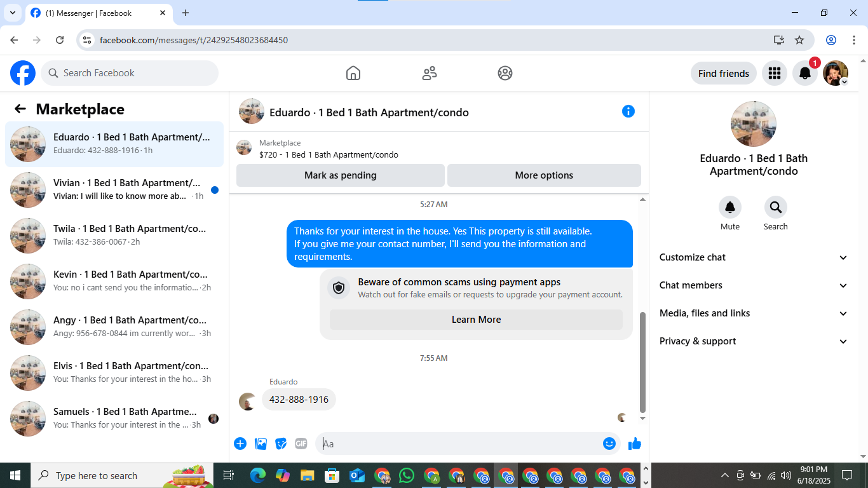Expand the Privacy & support section
Viewport: 868px width, 488px height.
pyautogui.click(x=754, y=341)
